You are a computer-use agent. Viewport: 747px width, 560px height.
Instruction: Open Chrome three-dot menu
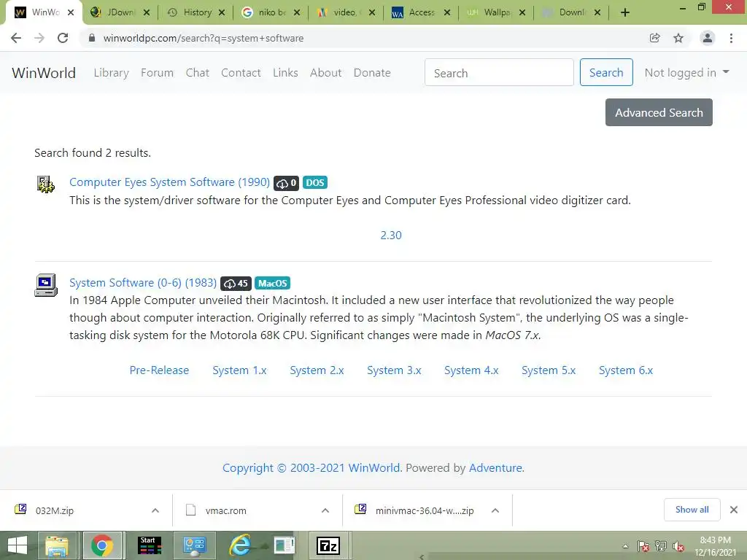(x=731, y=38)
